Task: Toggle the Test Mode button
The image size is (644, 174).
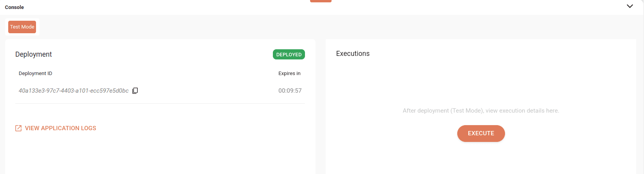Action: point(22,27)
